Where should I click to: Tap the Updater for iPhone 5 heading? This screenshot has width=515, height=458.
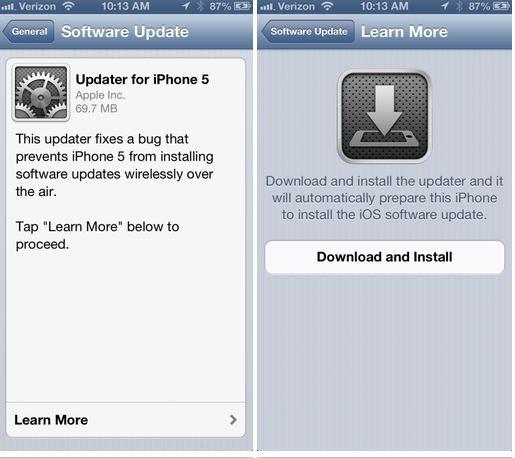coord(142,79)
